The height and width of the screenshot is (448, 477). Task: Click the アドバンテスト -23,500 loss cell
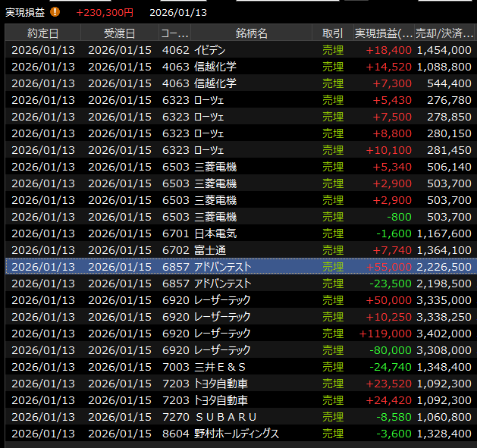pyautogui.click(x=391, y=284)
